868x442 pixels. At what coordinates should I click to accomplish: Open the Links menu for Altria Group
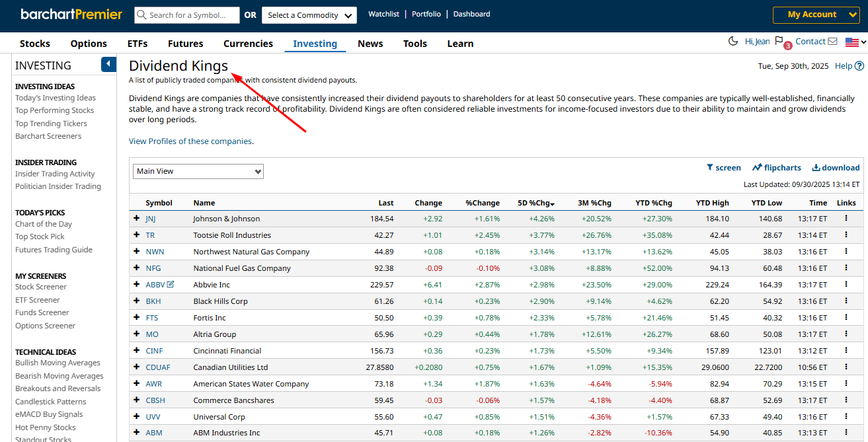[x=846, y=334]
